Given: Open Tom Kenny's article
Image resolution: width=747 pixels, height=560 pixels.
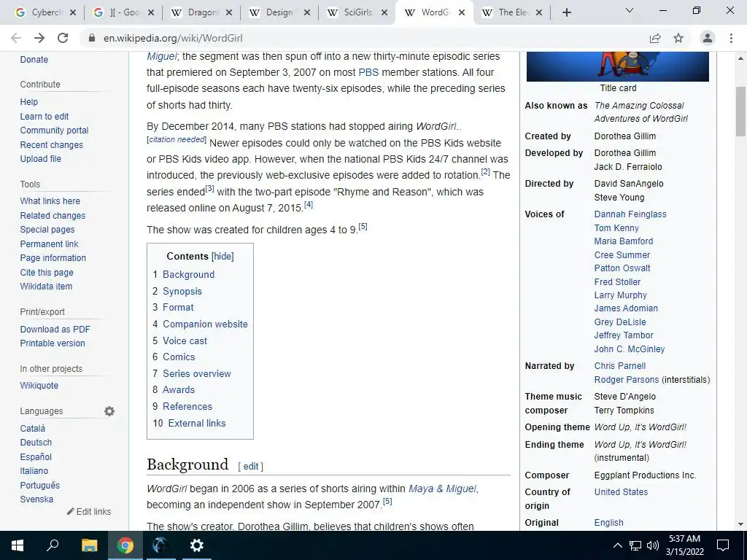Looking at the screenshot, I should (616, 227).
